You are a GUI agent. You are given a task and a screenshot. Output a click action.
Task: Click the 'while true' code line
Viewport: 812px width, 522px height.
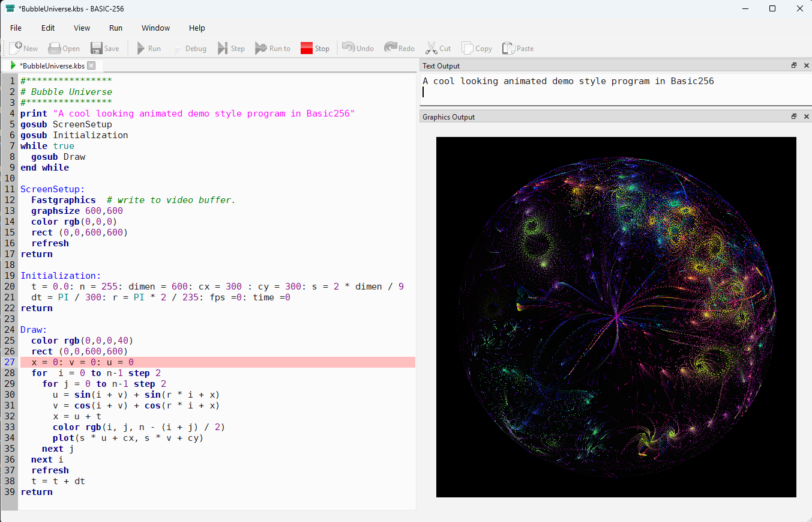pos(47,146)
